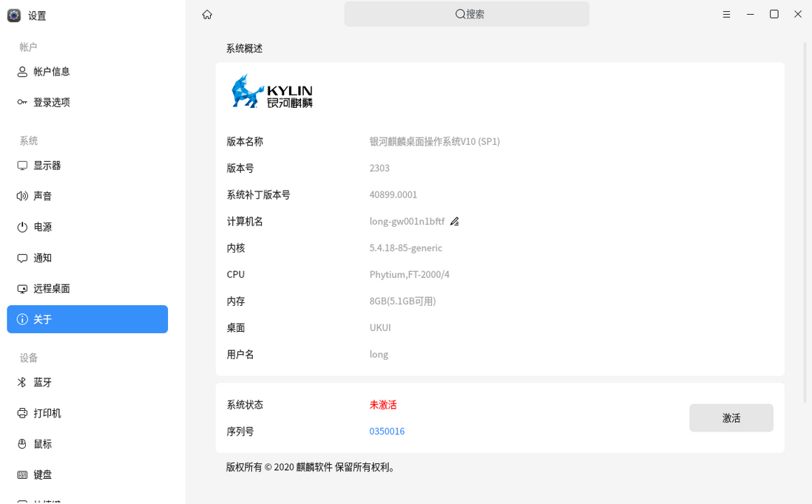Click the Settings app logo at top left
The image size is (812, 504).
[13, 15]
